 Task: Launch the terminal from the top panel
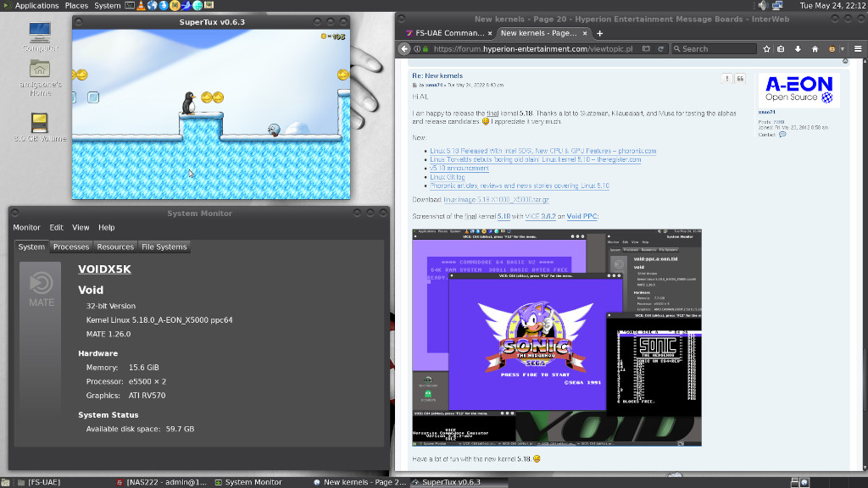(130, 6)
